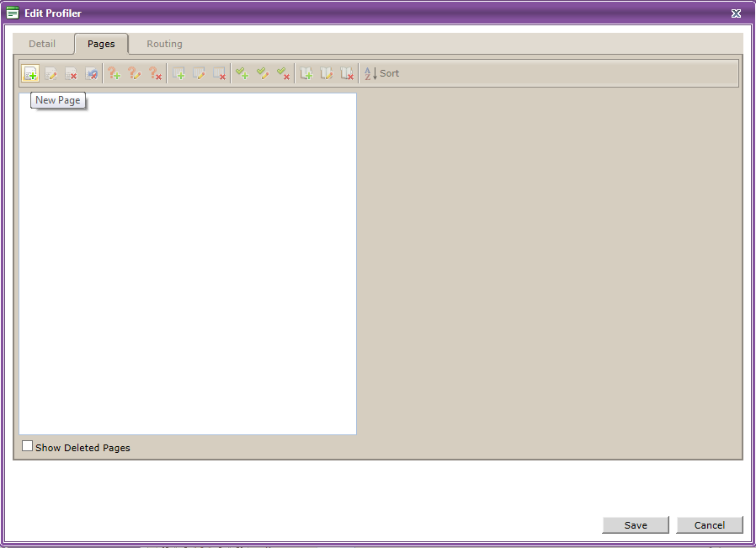The height and width of the screenshot is (548, 756).
Task: Click the Cancel button
Action: [x=709, y=525]
